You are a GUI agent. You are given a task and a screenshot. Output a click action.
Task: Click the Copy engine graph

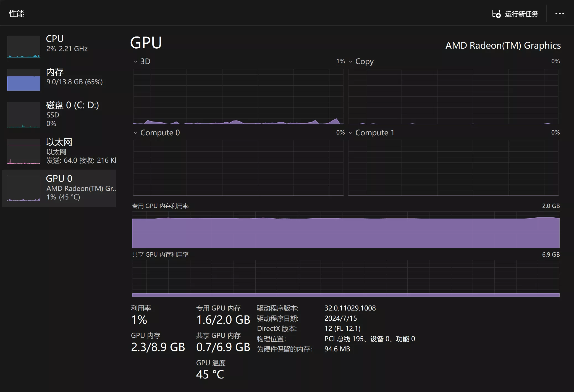point(453,96)
